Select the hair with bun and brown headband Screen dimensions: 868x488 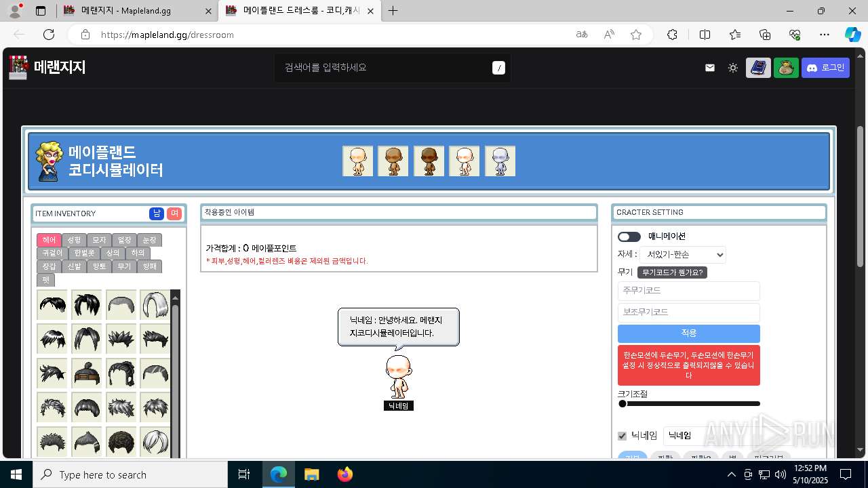coord(87,373)
